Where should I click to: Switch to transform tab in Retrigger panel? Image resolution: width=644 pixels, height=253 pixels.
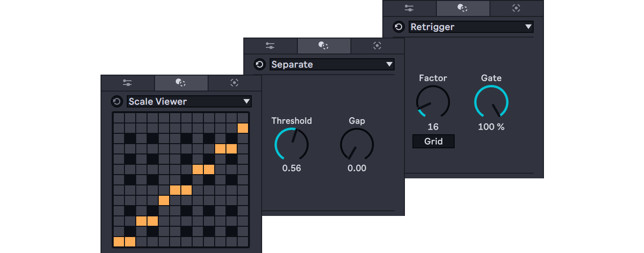click(463, 8)
